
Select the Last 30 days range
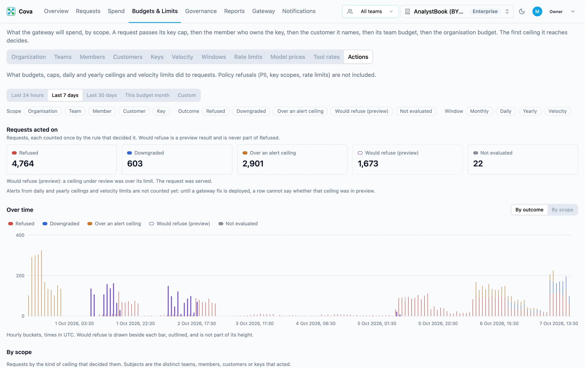102,95
